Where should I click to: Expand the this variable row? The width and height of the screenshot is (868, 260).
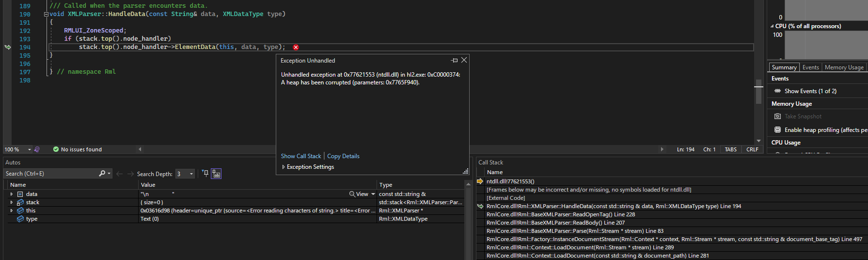click(x=12, y=211)
